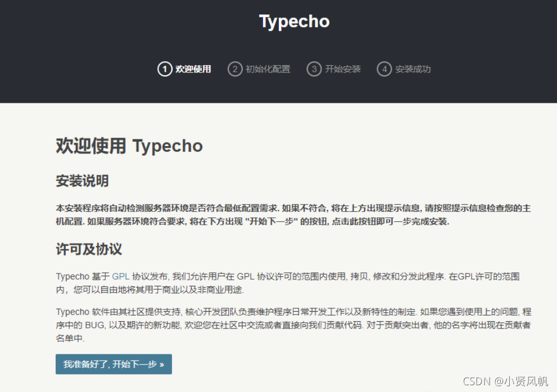Open the GPL license link
The width and height of the screenshot is (557, 392).
point(120,277)
